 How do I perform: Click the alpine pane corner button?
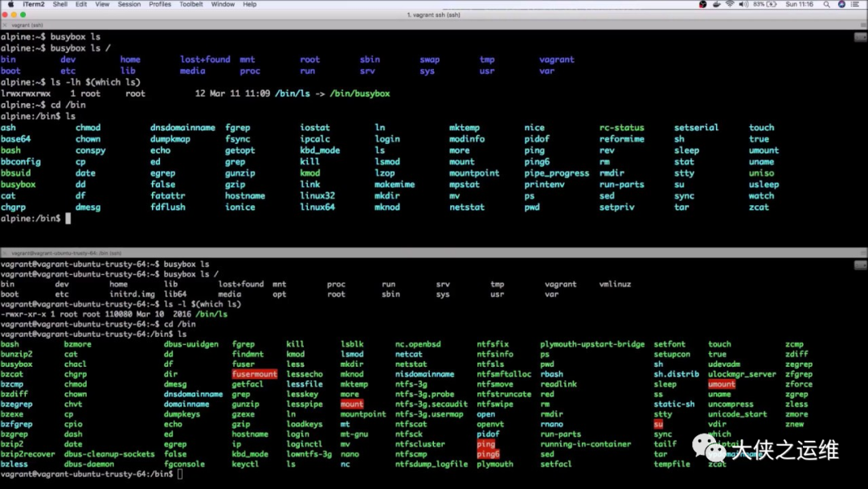860,37
